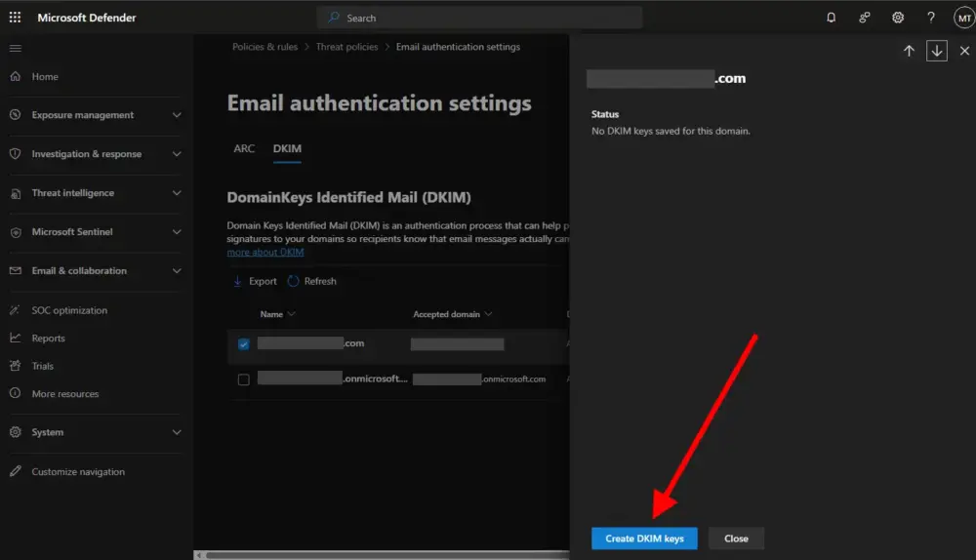976x560 pixels.
Task: Expand Microsoft Sentinel chevron
Action: (x=177, y=232)
